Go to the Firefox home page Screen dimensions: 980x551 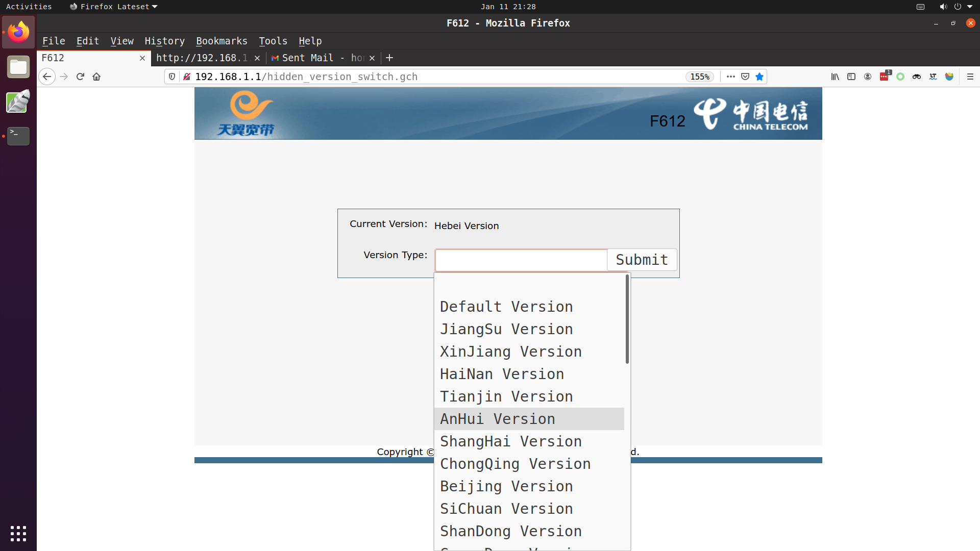[x=96, y=77]
